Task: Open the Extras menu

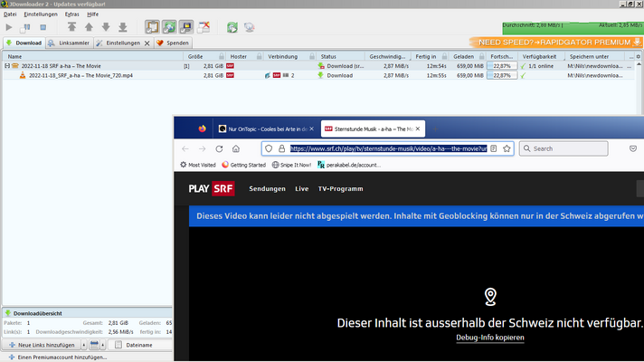Action: pyautogui.click(x=71, y=14)
